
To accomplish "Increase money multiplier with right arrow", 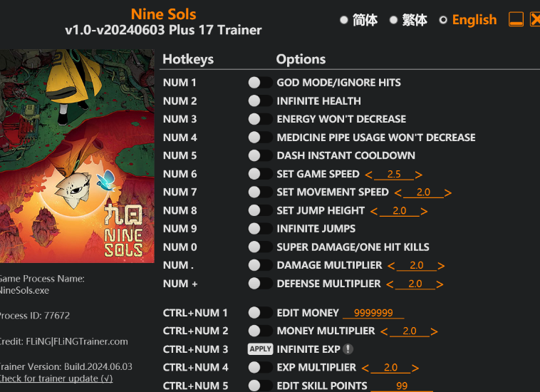I will pyautogui.click(x=435, y=331).
